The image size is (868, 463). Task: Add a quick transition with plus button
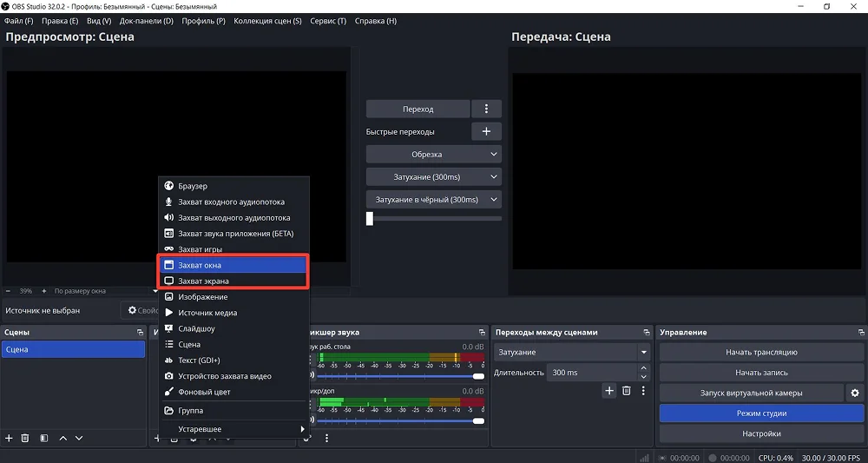tap(486, 131)
